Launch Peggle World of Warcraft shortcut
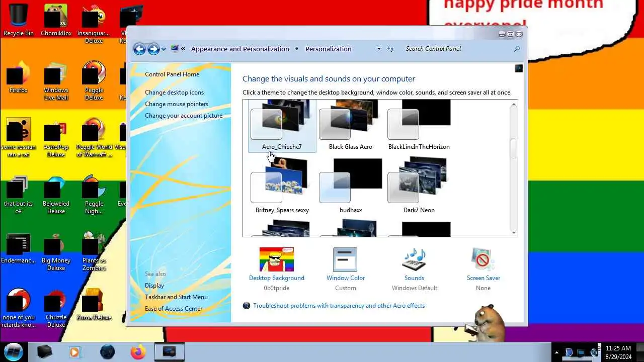The width and height of the screenshot is (644, 362). tap(94, 138)
